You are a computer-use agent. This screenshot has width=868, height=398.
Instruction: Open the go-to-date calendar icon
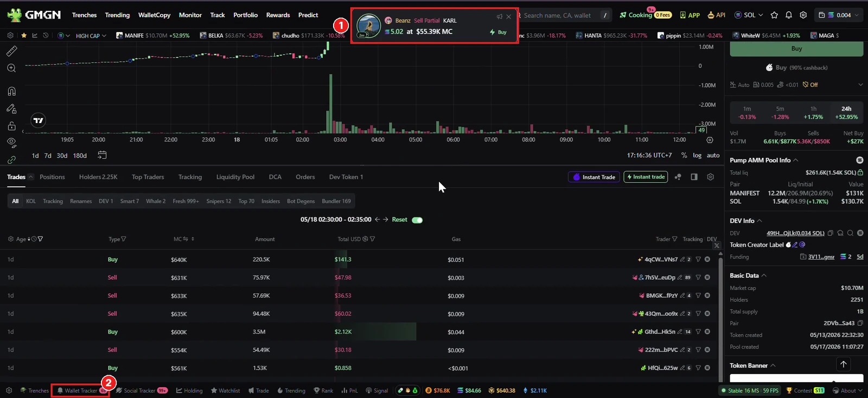pyautogui.click(x=102, y=155)
